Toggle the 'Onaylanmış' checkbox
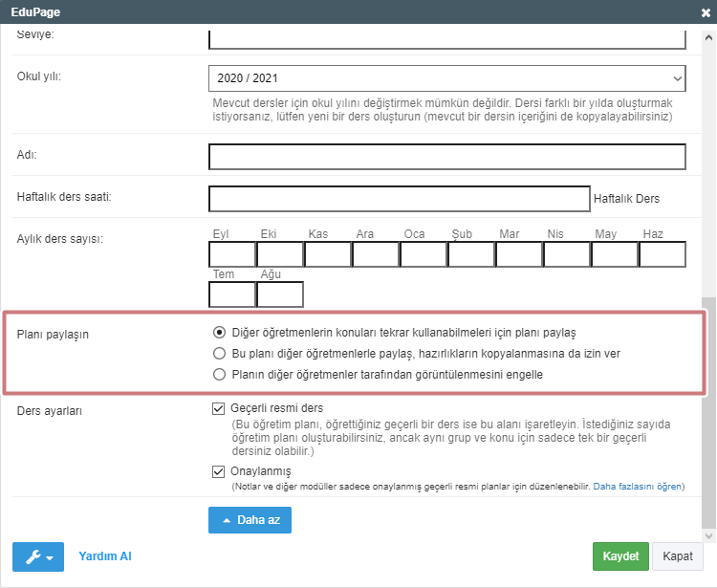Image resolution: width=717 pixels, height=588 pixels. tap(219, 470)
